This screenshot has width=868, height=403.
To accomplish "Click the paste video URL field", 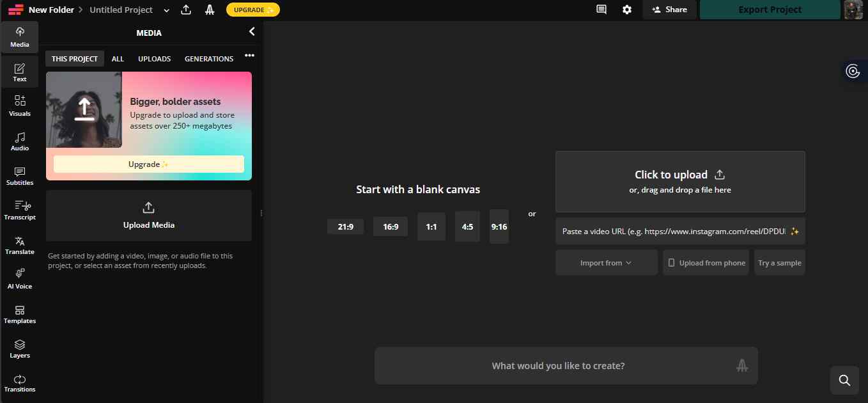I will tap(674, 232).
